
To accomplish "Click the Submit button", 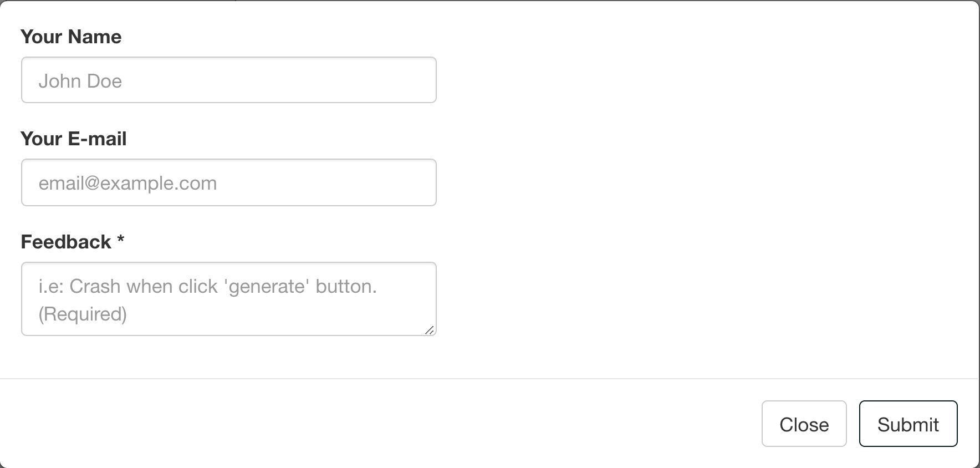I will point(908,424).
